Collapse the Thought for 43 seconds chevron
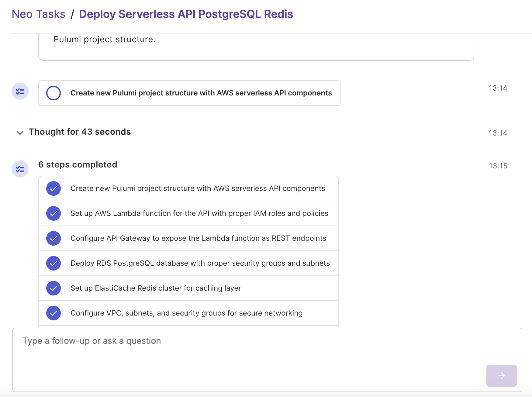This screenshot has height=397, width=532. (x=20, y=133)
